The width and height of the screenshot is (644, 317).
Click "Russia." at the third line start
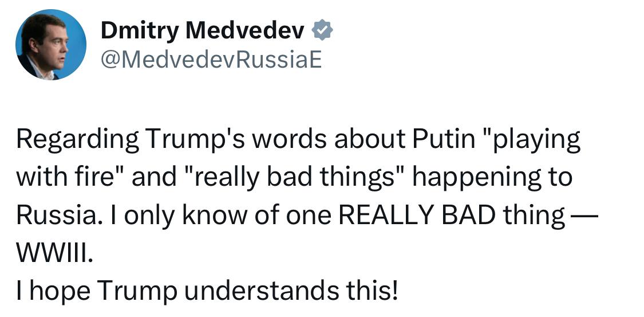52,216
